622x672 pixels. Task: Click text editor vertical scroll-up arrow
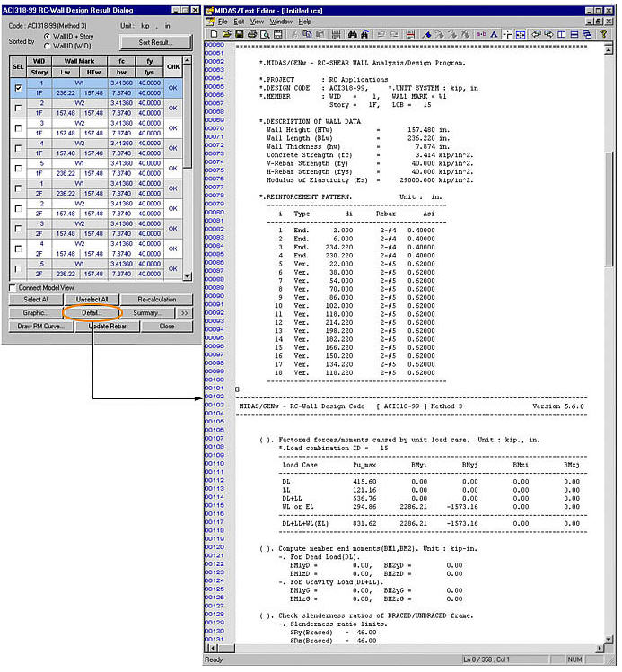(x=609, y=49)
